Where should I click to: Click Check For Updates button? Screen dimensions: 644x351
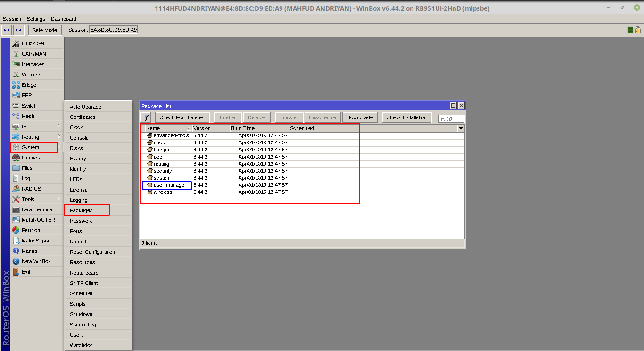(182, 117)
